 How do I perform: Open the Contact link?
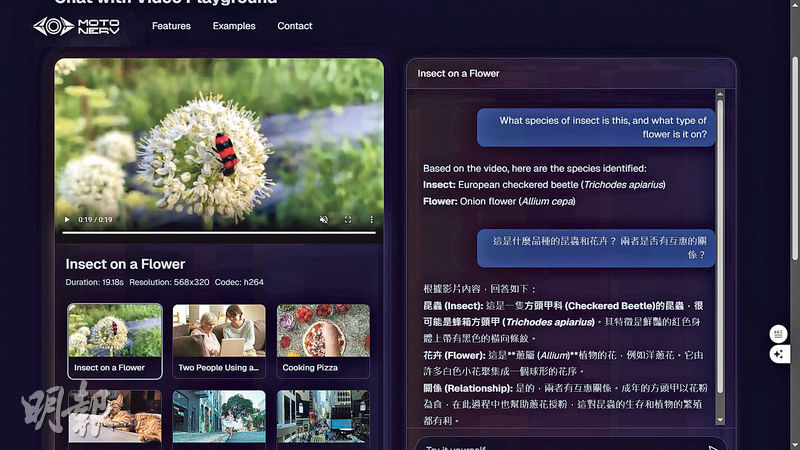295,26
